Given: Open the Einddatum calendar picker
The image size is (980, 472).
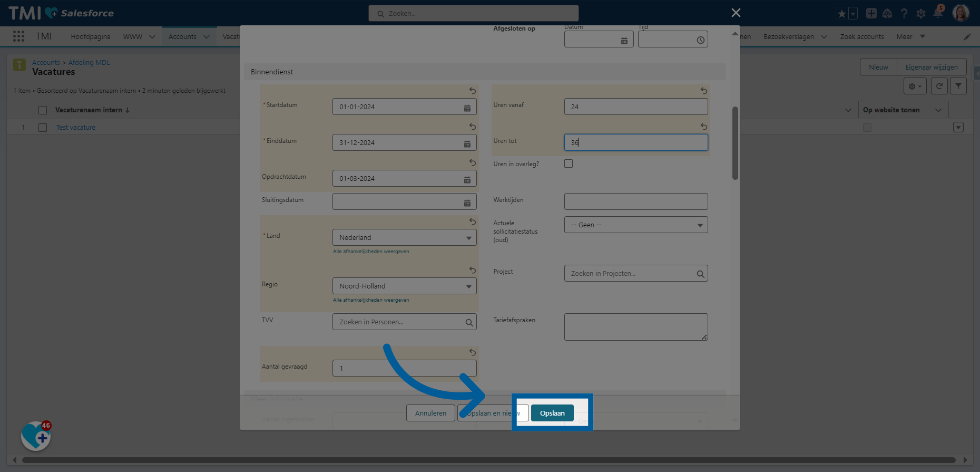Looking at the screenshot, I should pyautogui.click(x=467, y=143).
